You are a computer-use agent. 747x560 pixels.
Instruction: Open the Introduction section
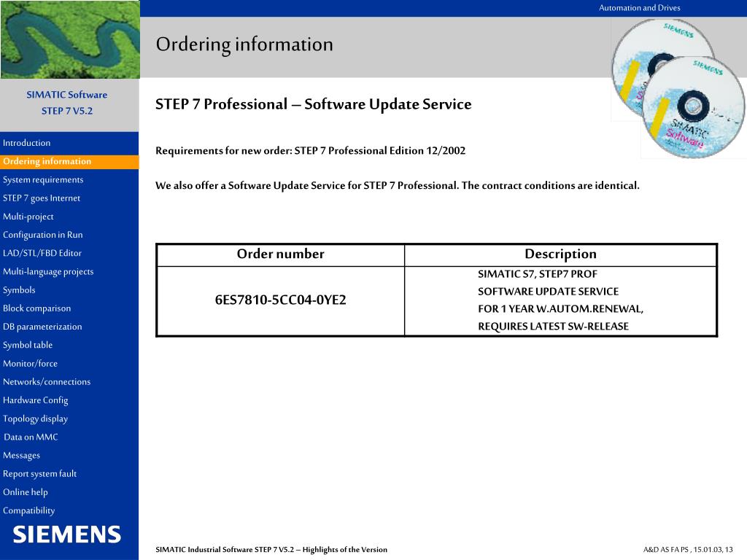pos(27,143)
